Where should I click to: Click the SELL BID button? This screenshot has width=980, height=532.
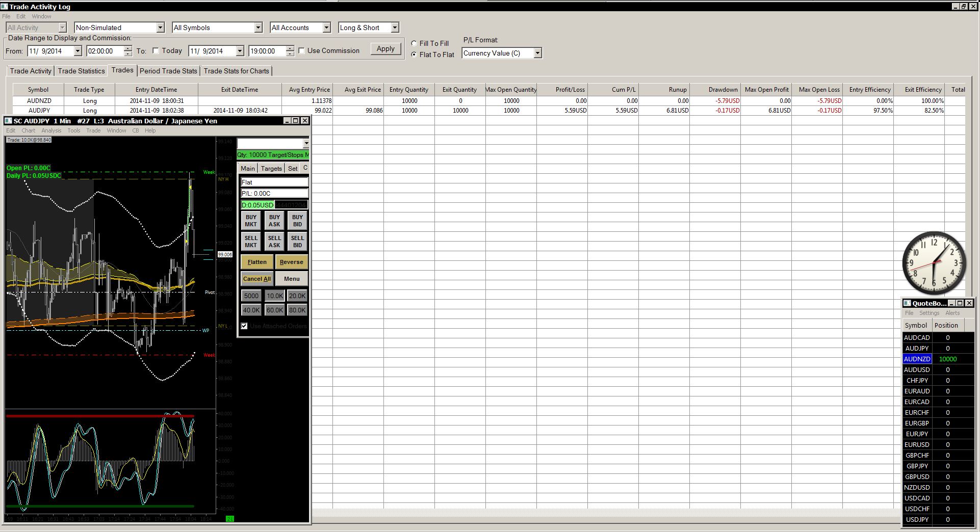pyautogui.click(x=297, y=242)
